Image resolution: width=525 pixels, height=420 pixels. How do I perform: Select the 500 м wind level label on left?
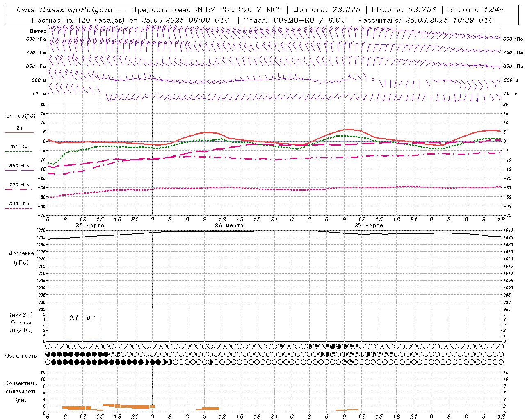(39, 80)
